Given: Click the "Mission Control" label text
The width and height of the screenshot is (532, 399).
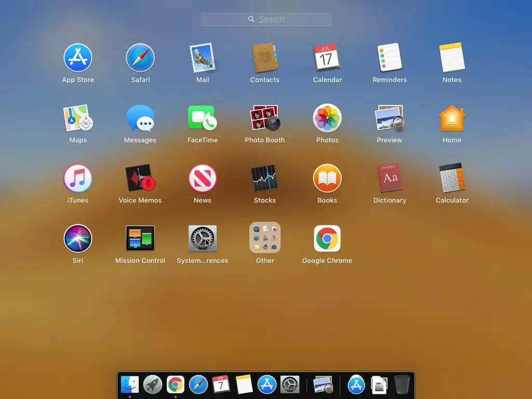Looking at the screenshot, I should pyautogui.click(x=140, y=261).
